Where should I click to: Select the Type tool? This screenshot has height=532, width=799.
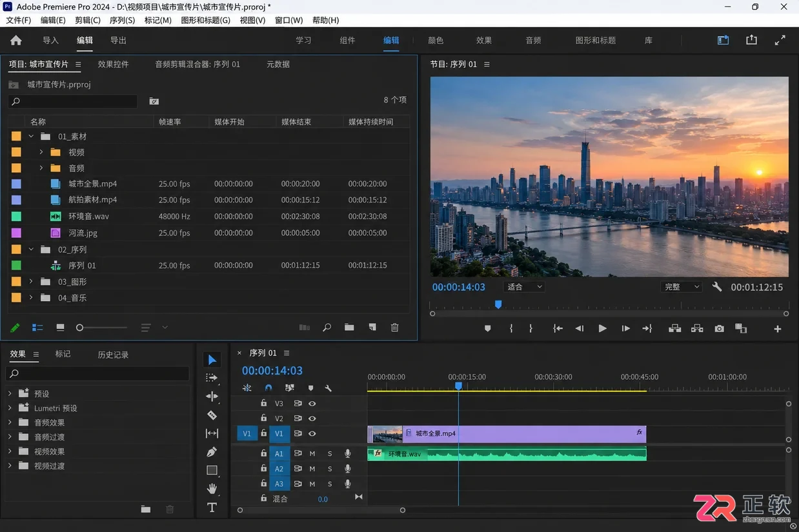pyautogui.click(x=212, y=507)
